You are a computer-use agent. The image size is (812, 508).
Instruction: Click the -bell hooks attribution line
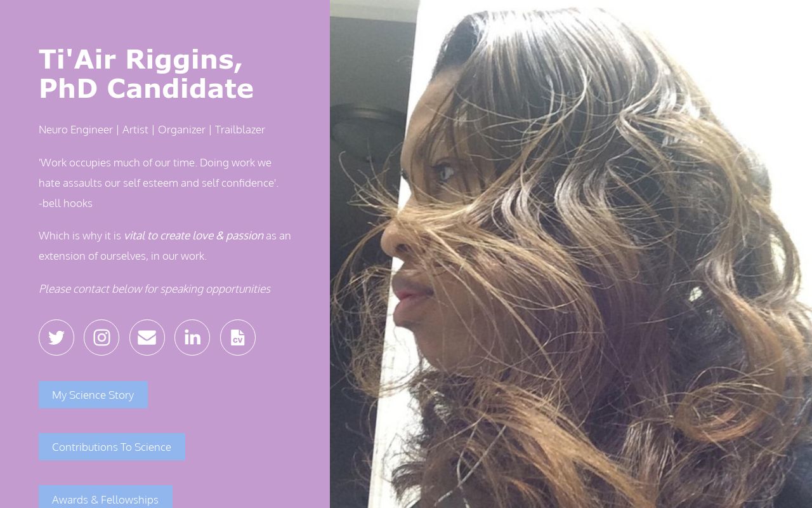pos(65,203)
